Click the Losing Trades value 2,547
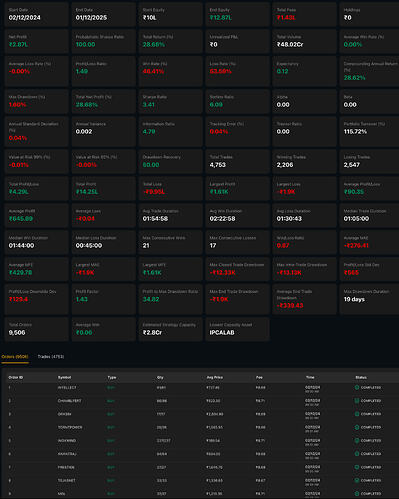This screenshot has height=499, width=399. point(352,165)
